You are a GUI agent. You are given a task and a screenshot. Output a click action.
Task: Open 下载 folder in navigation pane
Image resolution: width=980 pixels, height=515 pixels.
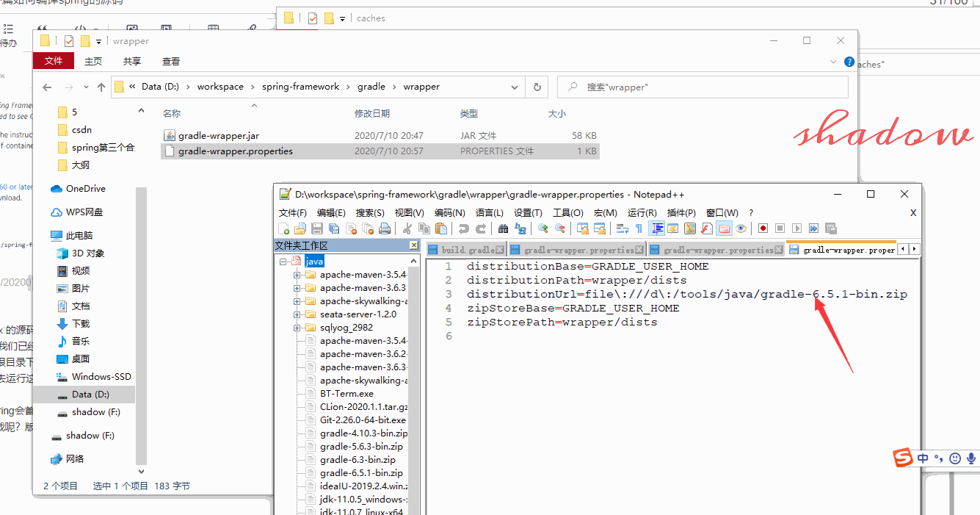(81, 324)
